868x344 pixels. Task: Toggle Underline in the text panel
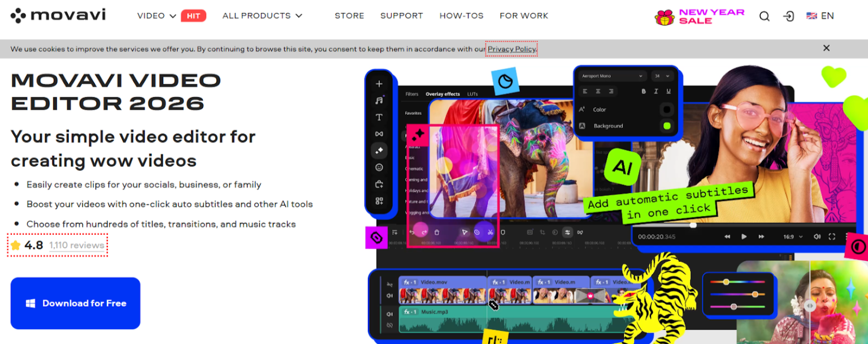click(x=669, y=91)
